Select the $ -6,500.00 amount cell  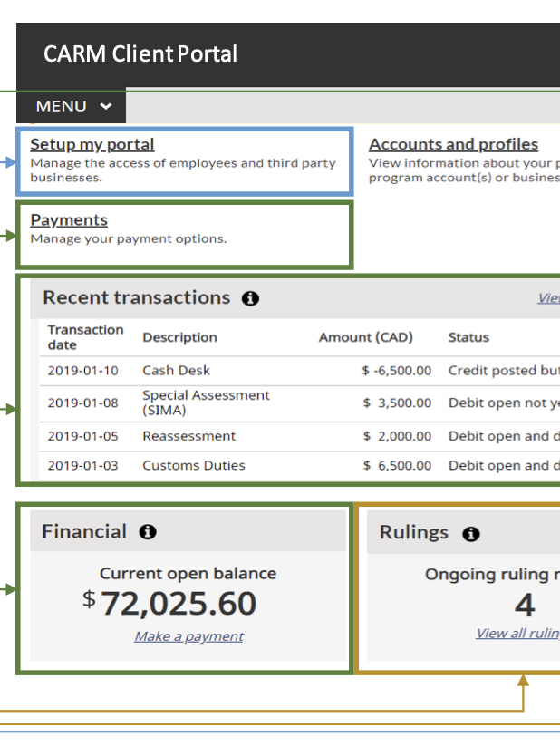click(x=396, y=371)
